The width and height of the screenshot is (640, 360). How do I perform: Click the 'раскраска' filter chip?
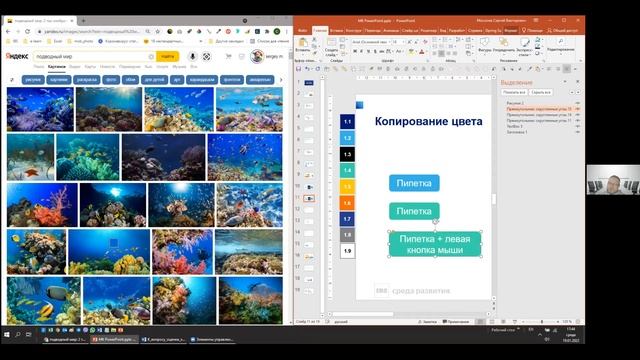[87, 80]
